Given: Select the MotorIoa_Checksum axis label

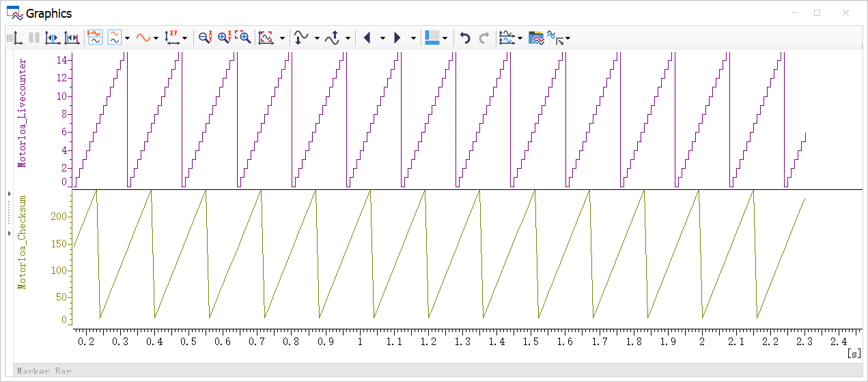Looking at the screenshot, I should (x=22, y=242).
